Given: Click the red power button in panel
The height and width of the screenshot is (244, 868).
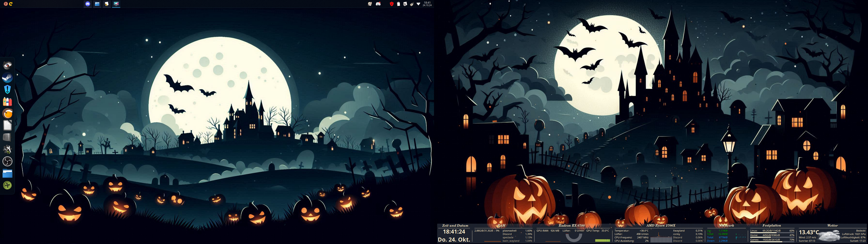Looking at the screenshot, I should [x=6, y=4].
